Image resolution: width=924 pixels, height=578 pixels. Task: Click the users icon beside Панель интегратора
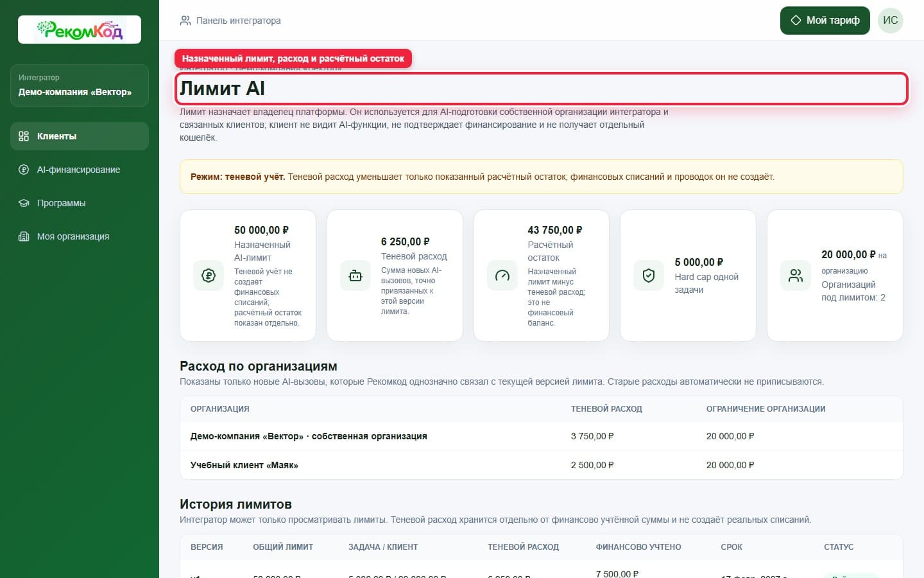pyautogui.click(x=185, y=21)
